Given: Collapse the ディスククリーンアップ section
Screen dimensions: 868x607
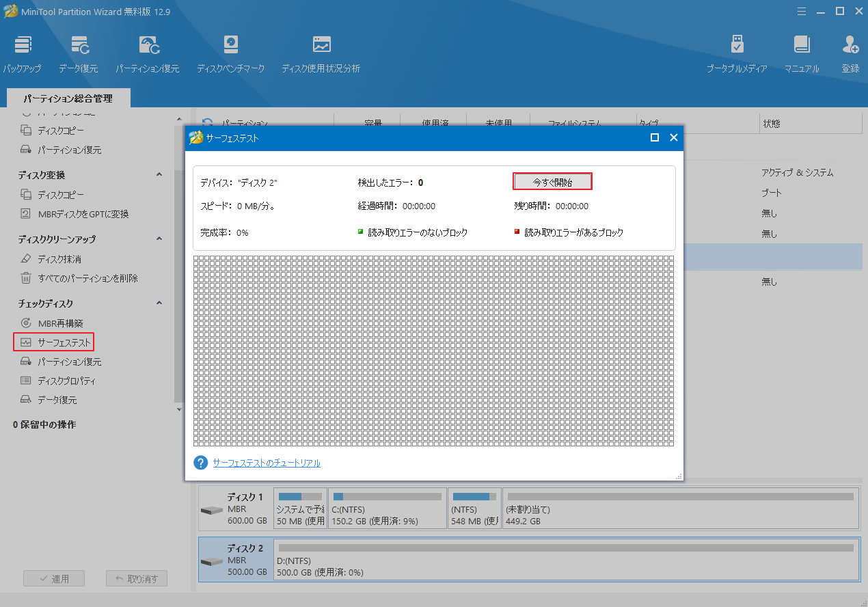Looking at the screenshot, I should (x=159, y=239).
